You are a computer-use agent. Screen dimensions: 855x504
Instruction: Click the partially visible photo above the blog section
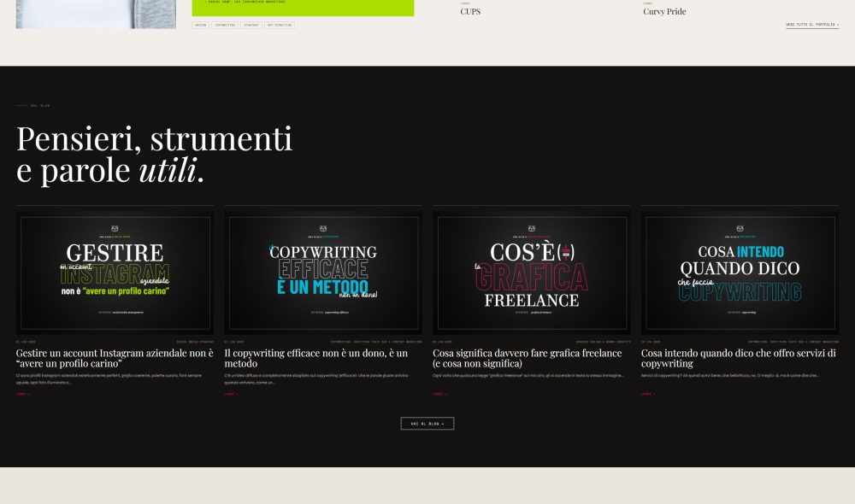point(96,15)
